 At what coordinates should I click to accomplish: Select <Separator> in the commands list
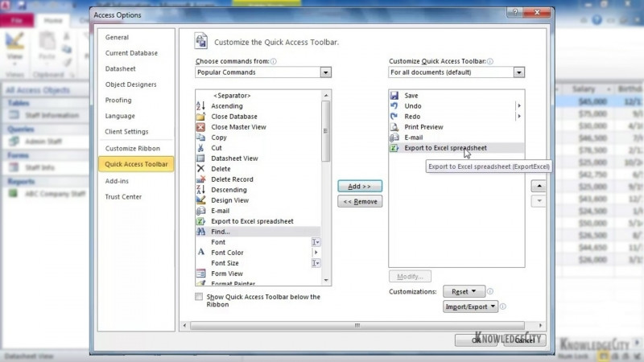258,96
